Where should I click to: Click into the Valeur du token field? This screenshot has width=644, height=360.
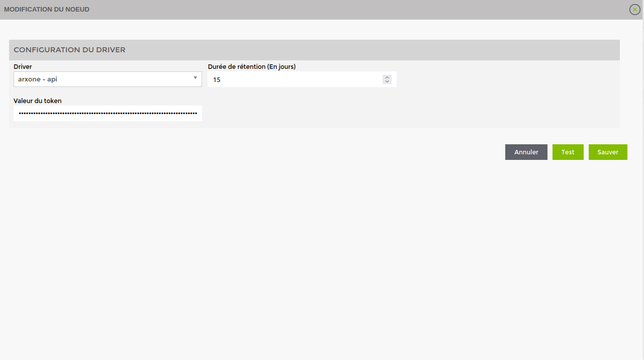pyautogui.click(x=108, y=114)
